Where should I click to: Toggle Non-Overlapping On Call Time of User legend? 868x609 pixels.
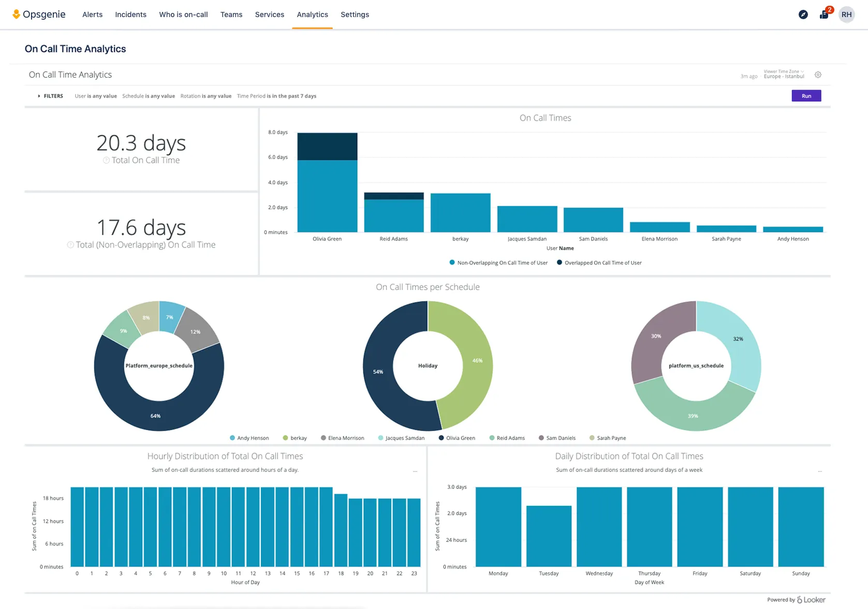point(499,263)
